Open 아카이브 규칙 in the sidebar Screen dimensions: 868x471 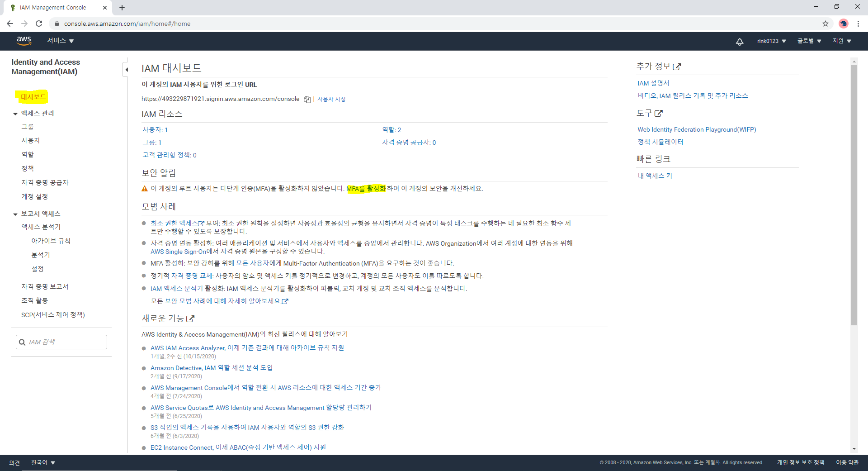click(51, 241)
